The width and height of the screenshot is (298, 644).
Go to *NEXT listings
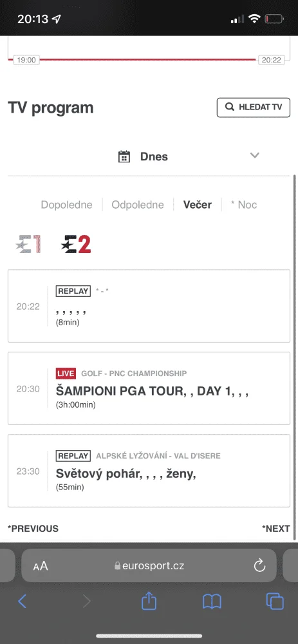[x=276, y=528]
